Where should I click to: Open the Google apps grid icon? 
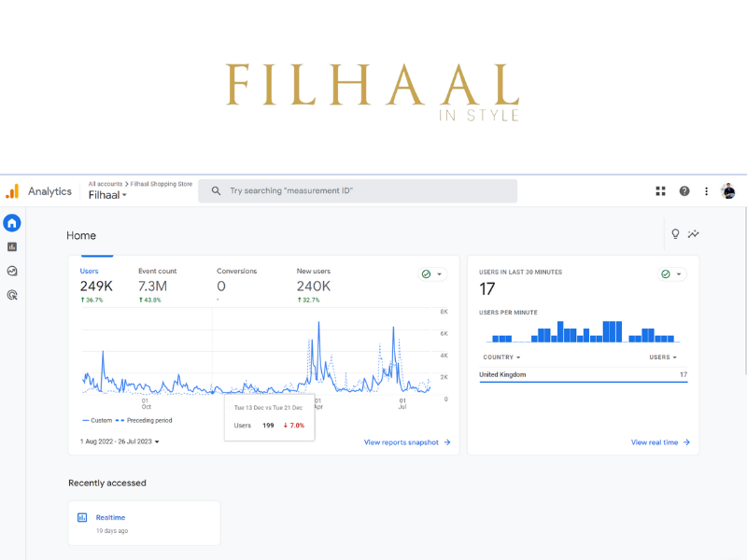click(x=661, y=191)
